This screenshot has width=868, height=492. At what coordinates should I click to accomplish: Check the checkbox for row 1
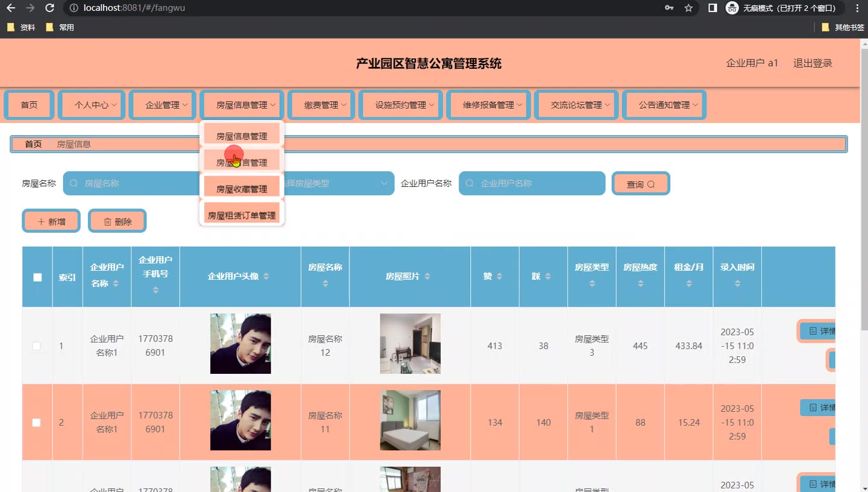pyautogui.click(x=36, y=346)
